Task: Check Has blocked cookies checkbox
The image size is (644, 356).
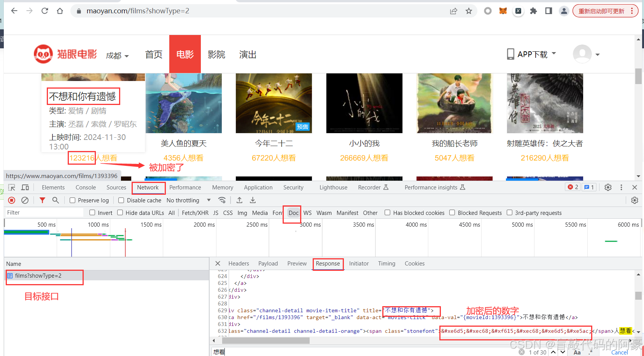Action: pyautogui.click(x=387, y=213)
